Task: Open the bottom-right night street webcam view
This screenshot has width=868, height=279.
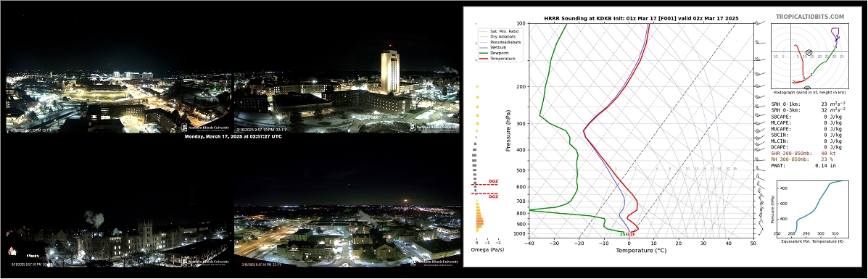Action: point(347,236)
